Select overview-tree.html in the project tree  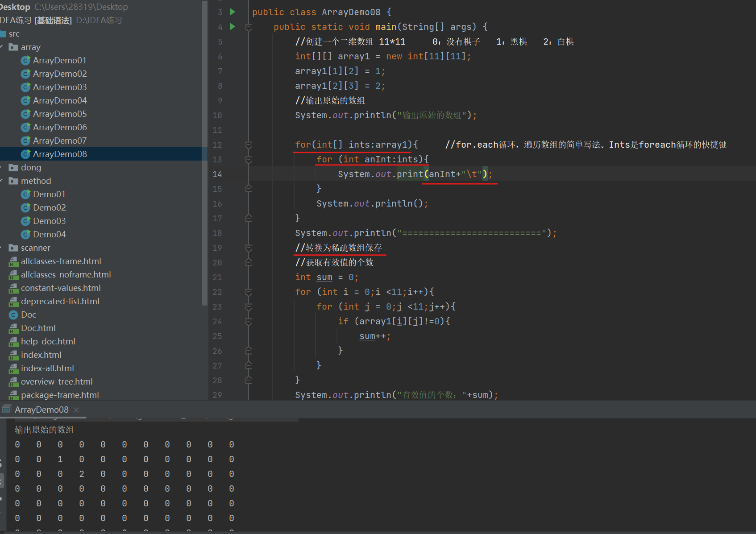tap(57, 382)
